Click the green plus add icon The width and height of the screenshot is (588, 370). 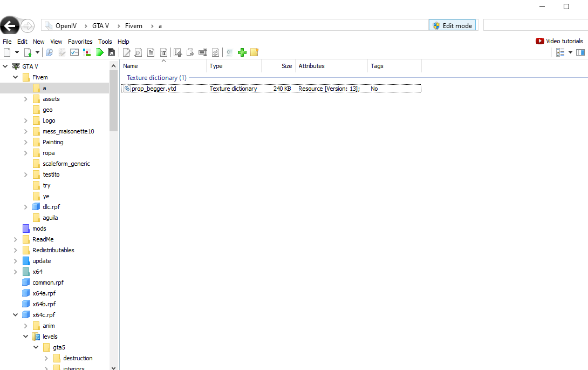(x=242, y=52)
